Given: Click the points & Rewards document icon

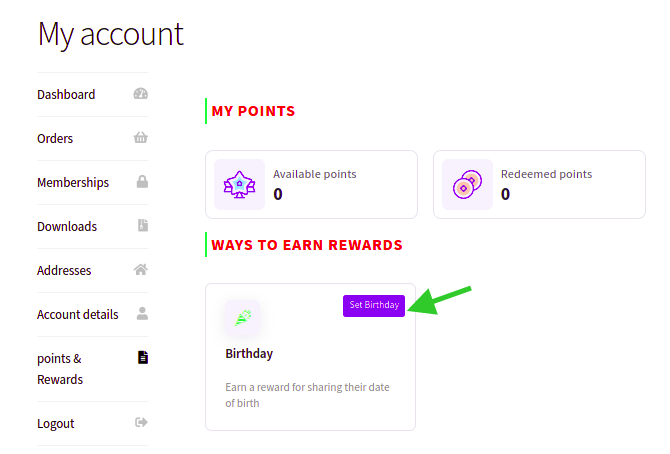Looking at the screenshot, I should click(143, 357).
